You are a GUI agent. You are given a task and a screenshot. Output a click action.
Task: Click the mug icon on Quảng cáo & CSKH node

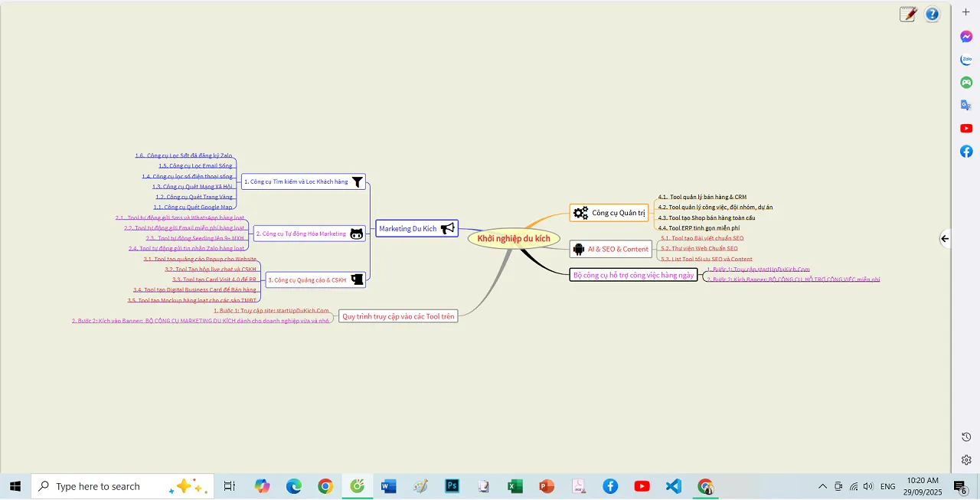click(357, 279)
